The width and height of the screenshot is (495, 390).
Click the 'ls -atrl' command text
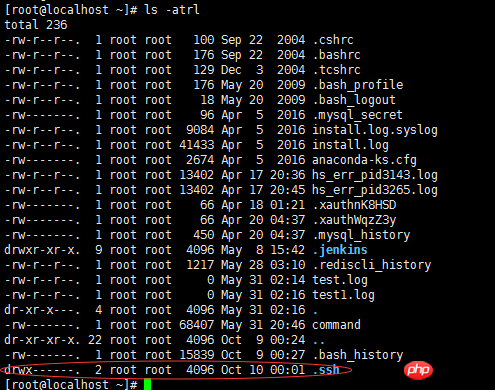(x=172, y=10)
